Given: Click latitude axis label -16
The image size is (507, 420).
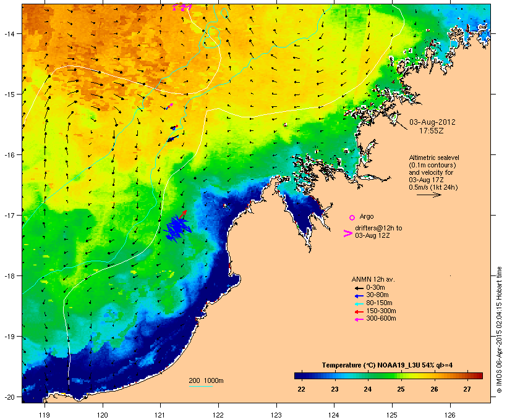Looking at the screenshot, I should (9, 155).
